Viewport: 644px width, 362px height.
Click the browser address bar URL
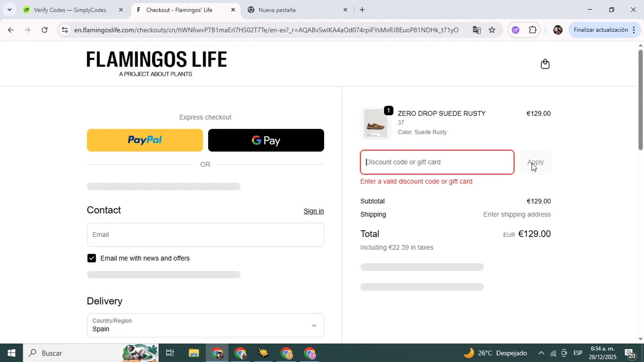tap(266, 30)
